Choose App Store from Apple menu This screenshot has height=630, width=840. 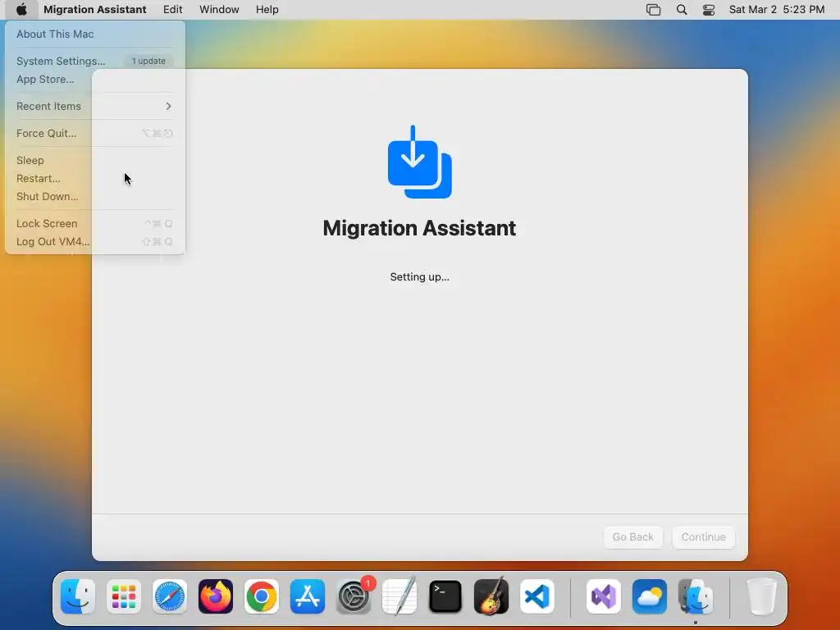click(x=95, y=80)
